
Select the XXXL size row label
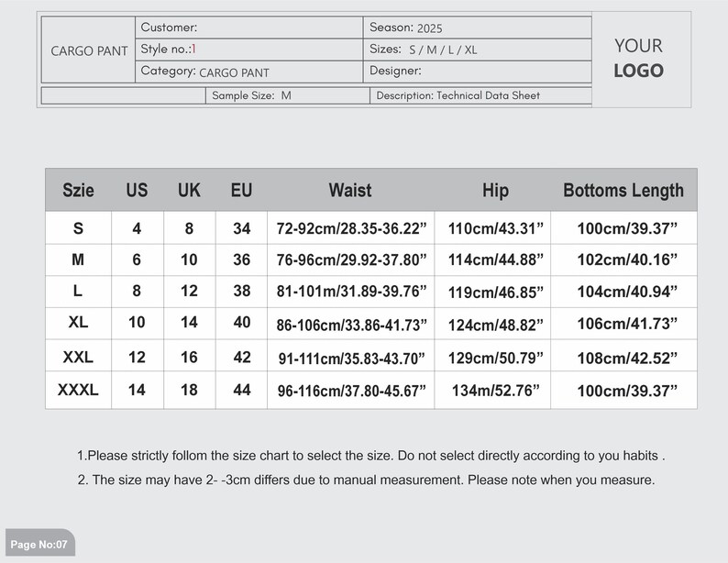click(78, 390)
